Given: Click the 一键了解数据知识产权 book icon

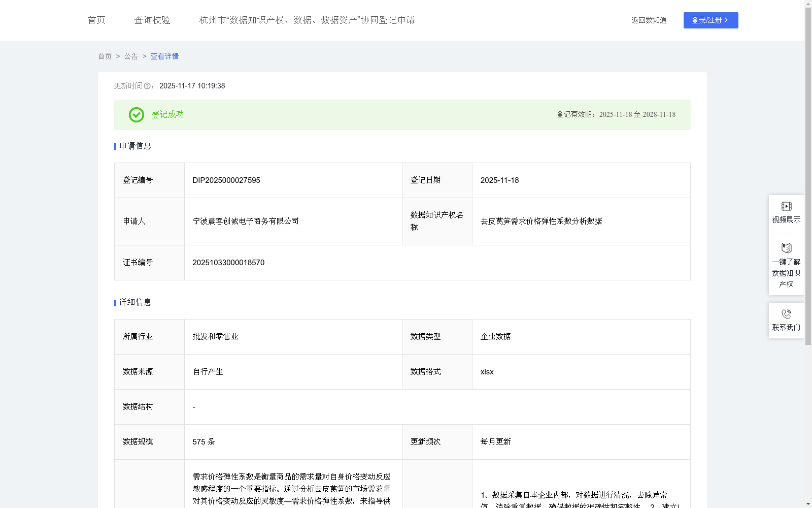Looking at the screenshot, I should [786, 248].
